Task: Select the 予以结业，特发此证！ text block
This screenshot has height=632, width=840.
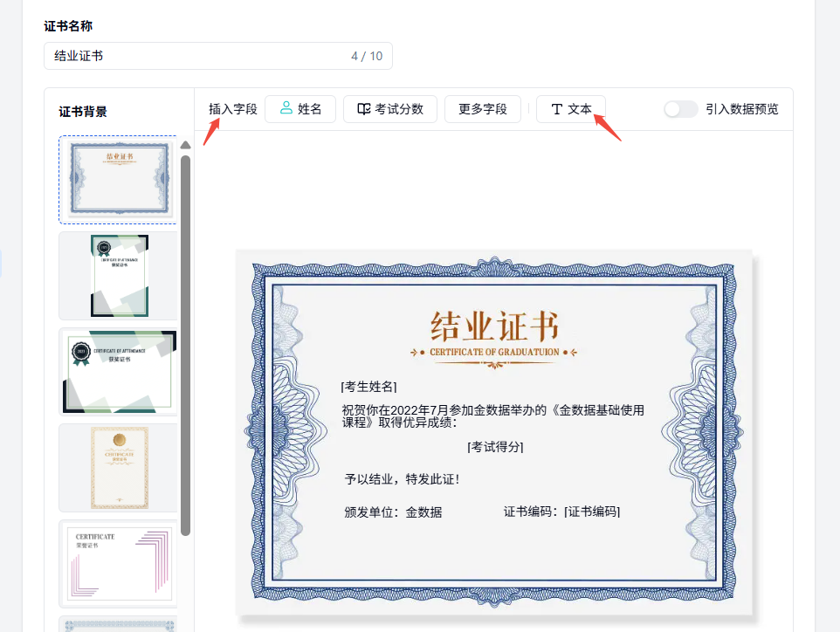Action: coord(402,479)
